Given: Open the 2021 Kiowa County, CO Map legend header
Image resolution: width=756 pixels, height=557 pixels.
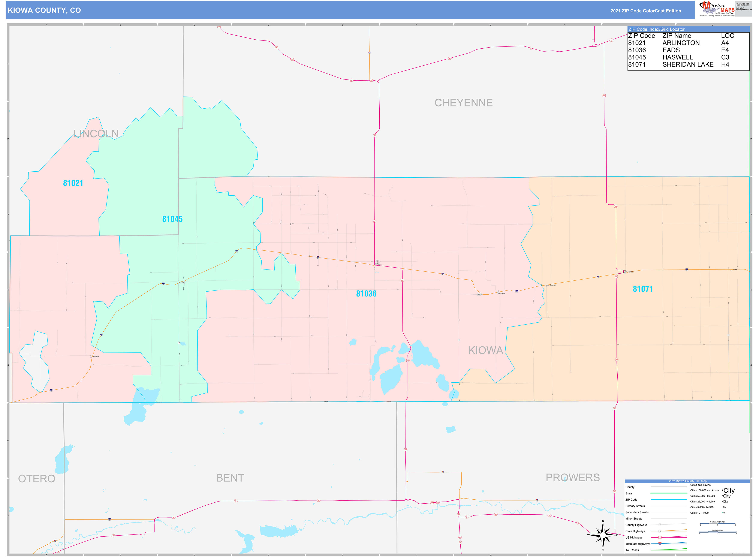Looking at the screenshot, I should click(688, 481).
